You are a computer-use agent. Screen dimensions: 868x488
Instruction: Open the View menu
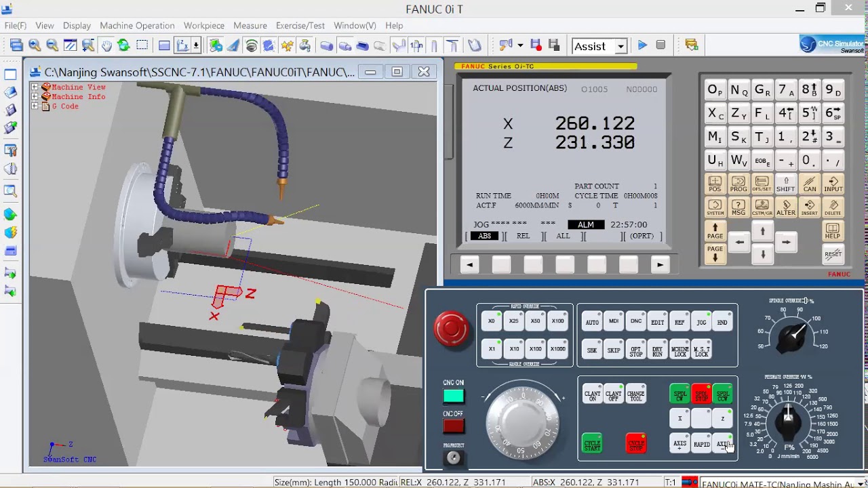[45, 25]
